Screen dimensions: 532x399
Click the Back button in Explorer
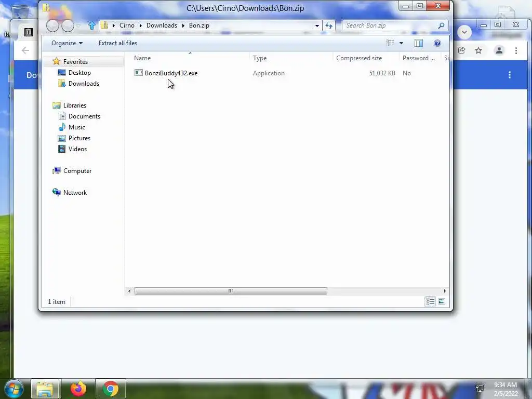click(52, 26)
